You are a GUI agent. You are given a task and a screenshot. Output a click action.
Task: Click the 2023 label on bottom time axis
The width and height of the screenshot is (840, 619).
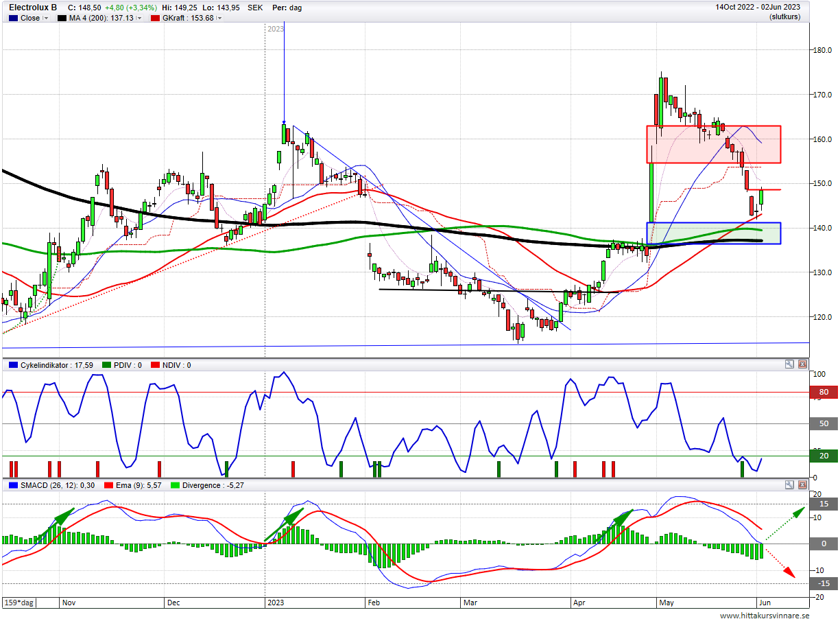click(276, 603)
